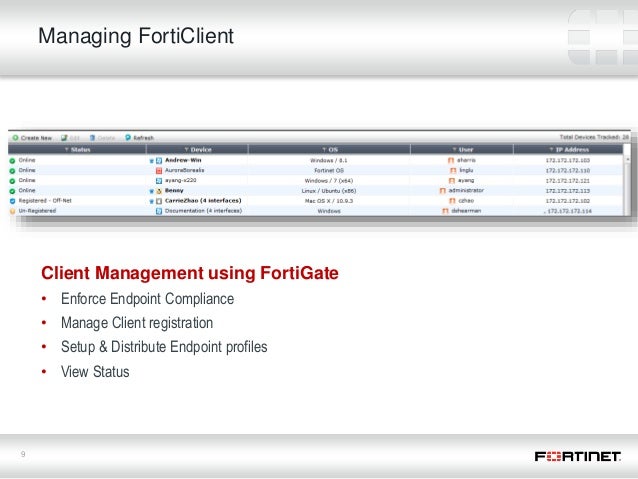Open the User column filter

tap(454, 150)
